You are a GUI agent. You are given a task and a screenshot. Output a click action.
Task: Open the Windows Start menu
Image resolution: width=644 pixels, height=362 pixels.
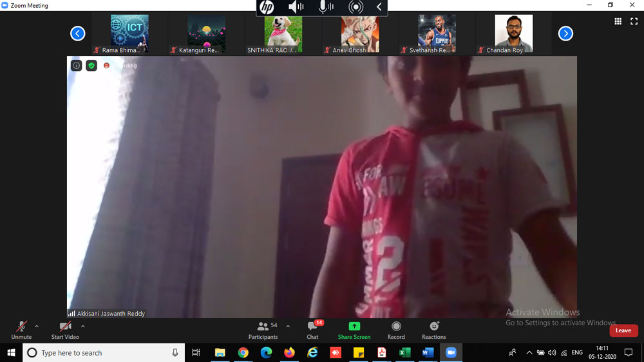[11, 352]
